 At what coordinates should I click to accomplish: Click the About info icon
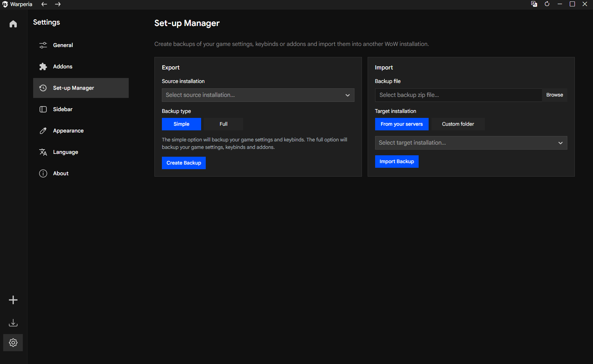click(43, 173)
